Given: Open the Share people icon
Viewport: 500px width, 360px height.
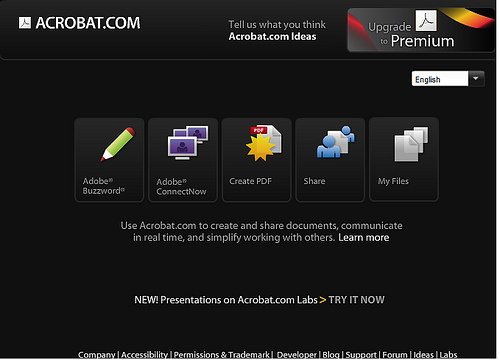Looking at the screenshot, I should coord(336,141).
